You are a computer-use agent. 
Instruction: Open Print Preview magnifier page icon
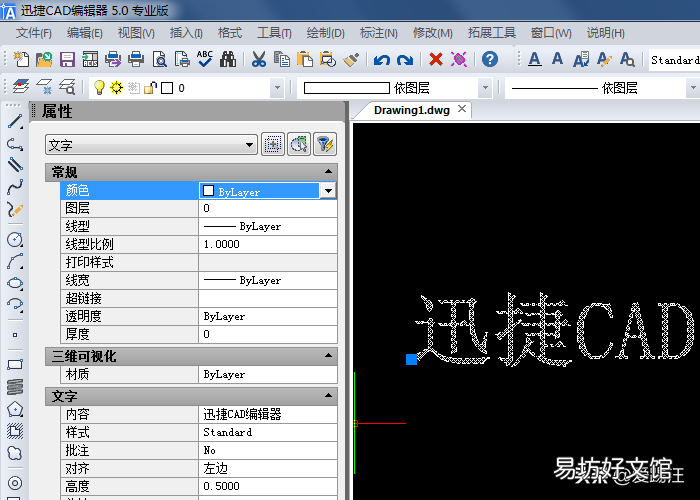pyautogui.click(x=159, y=59)
